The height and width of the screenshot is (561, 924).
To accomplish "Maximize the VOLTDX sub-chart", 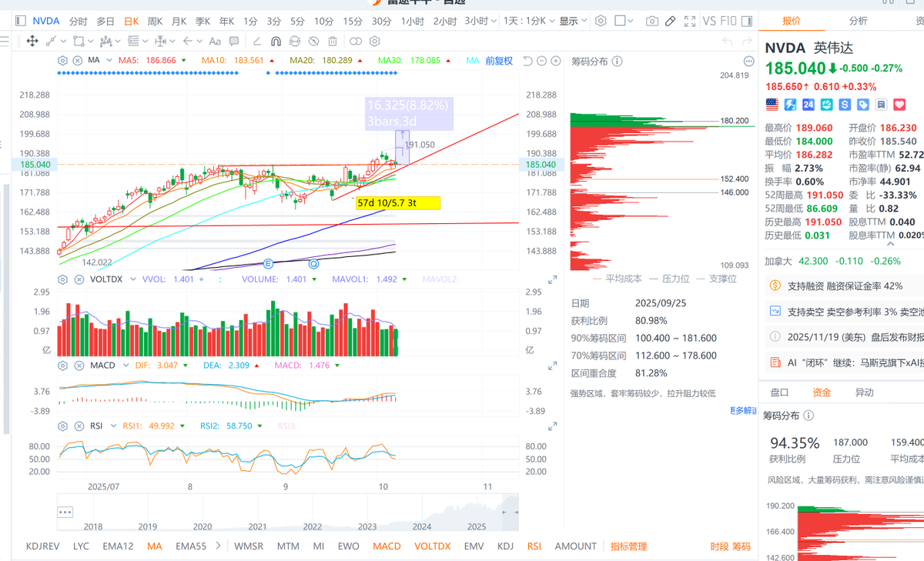I will click(x=552, y=280).
